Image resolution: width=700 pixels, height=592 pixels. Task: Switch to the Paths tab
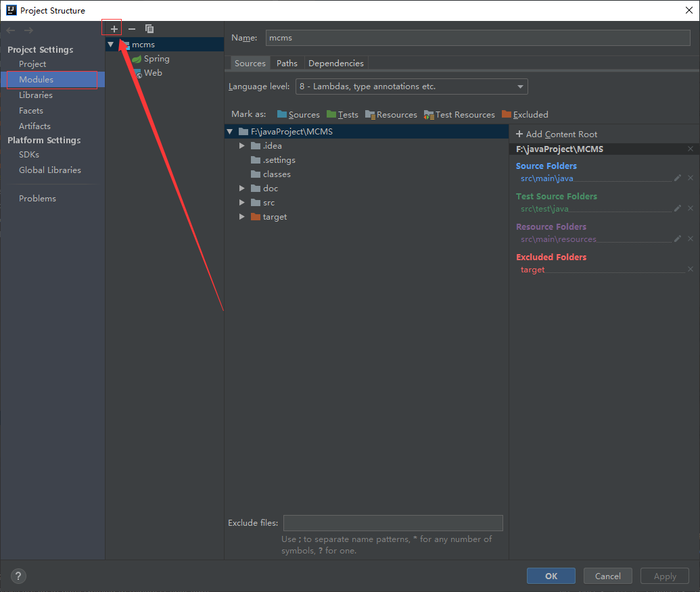click(287, 64)
